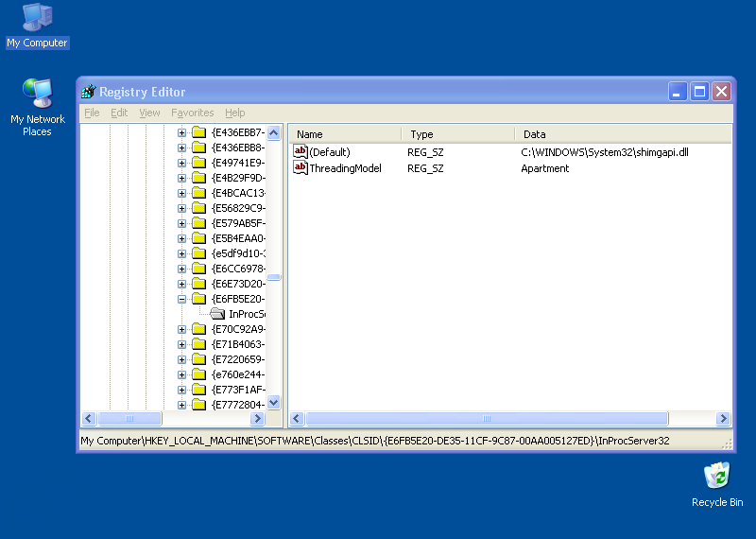This screenshot has height=539, width=756.
Task: Click values pane horizontal scroll left arrow
Action: coord(297,418)
